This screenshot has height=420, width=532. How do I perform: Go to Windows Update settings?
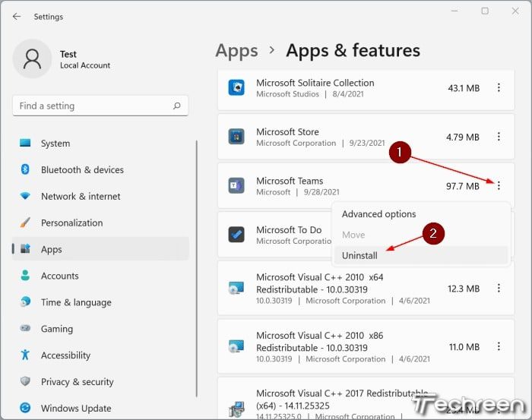pyautogui.click(x=100, y=408)
